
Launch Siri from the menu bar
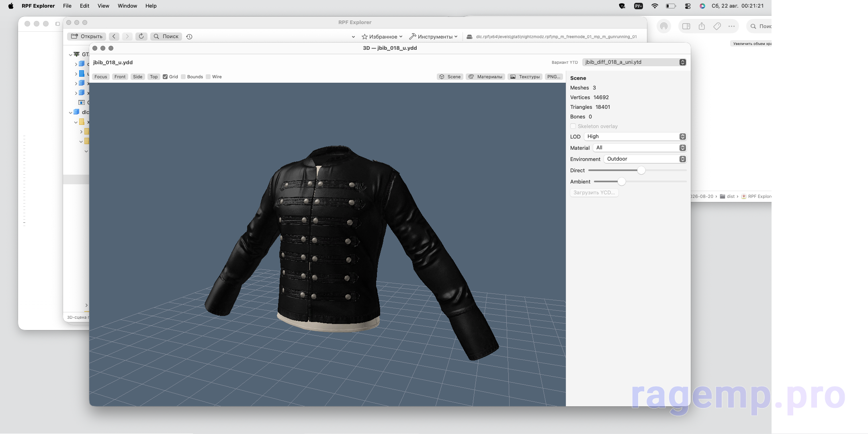[x=702, y=6]
